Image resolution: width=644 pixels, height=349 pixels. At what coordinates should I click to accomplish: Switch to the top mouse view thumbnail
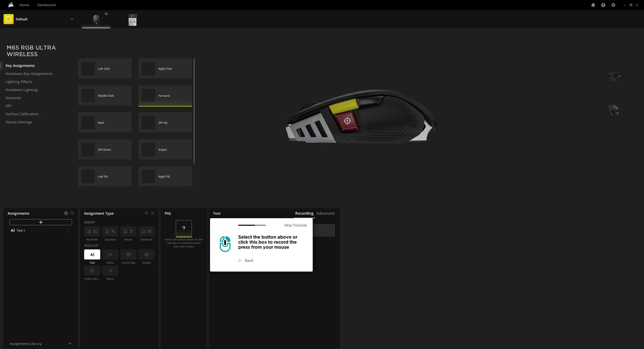click(x=614, y=76)
